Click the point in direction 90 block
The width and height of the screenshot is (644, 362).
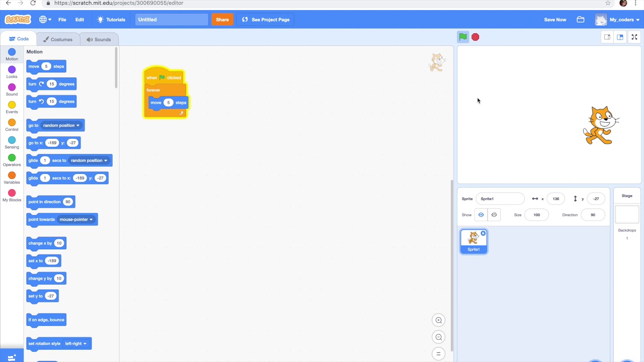point(51,202)
